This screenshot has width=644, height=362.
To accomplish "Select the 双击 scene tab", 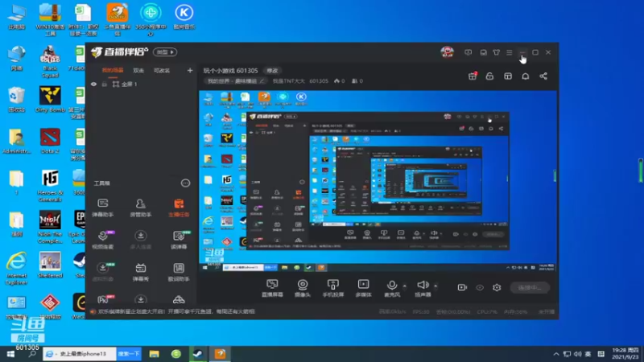I will tap(138, 71).
